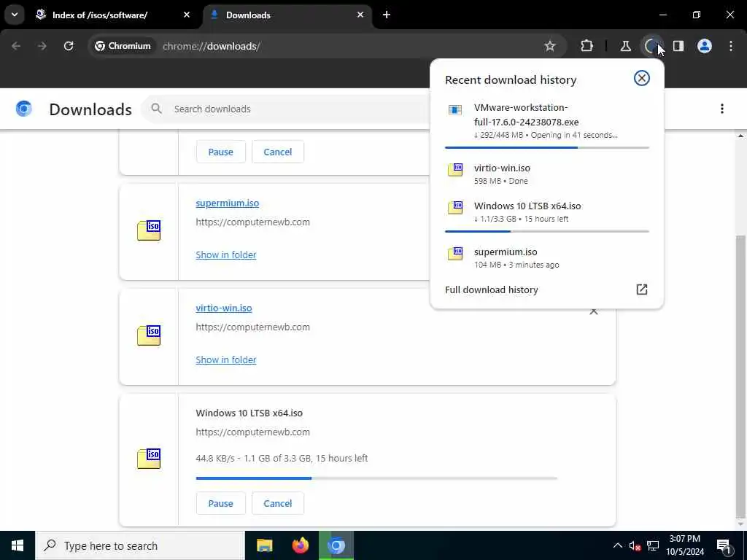Open the Windows Start menu
Screen dimensions: 747x560
click(18, 545)
